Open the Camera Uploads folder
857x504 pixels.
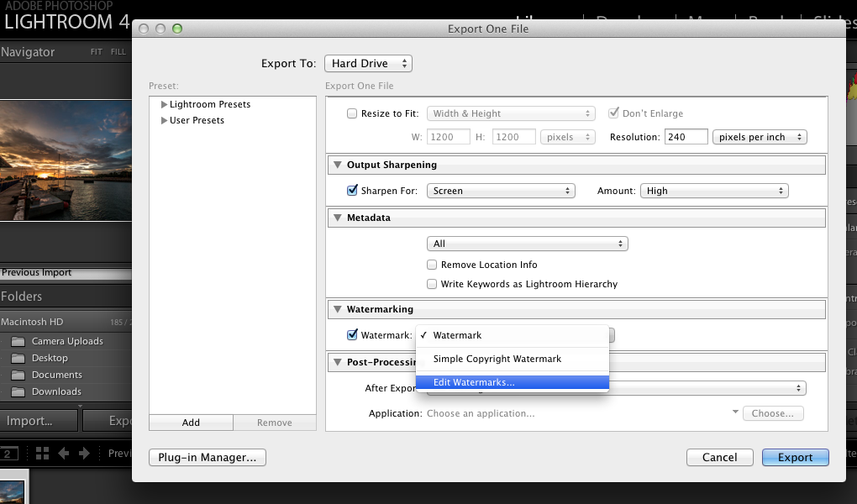pos(67,341)
